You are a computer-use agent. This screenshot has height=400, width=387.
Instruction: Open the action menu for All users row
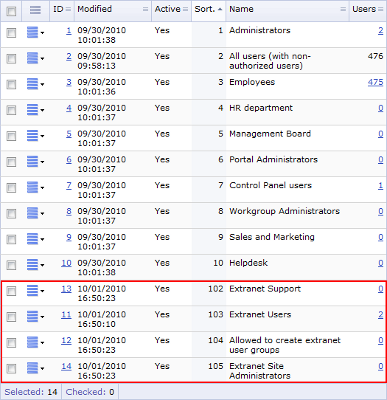pyautogui.click(x=35, y=58)
